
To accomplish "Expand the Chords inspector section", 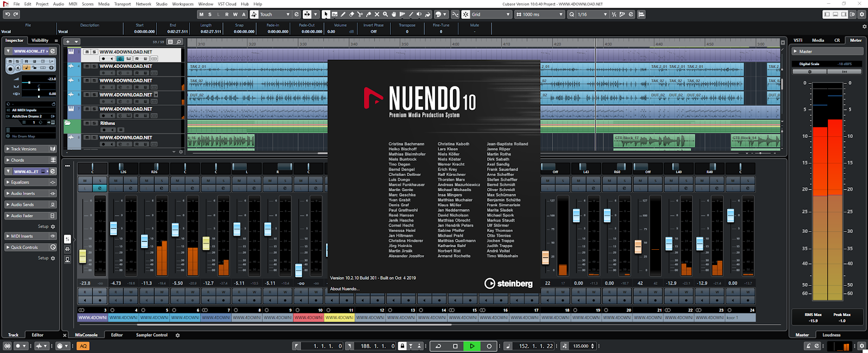I will 30,160.
